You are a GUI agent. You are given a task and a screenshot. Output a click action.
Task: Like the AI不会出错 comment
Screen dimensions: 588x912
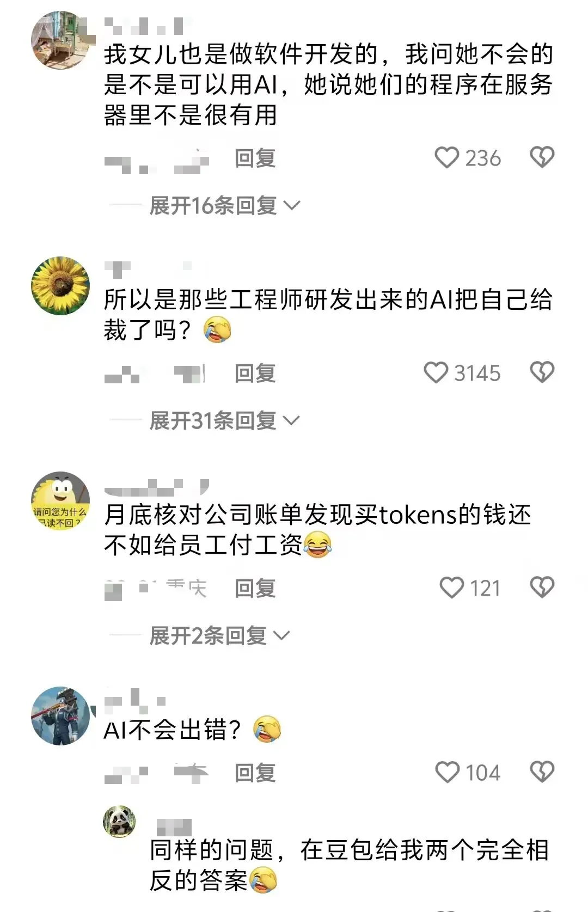point(448,773)
